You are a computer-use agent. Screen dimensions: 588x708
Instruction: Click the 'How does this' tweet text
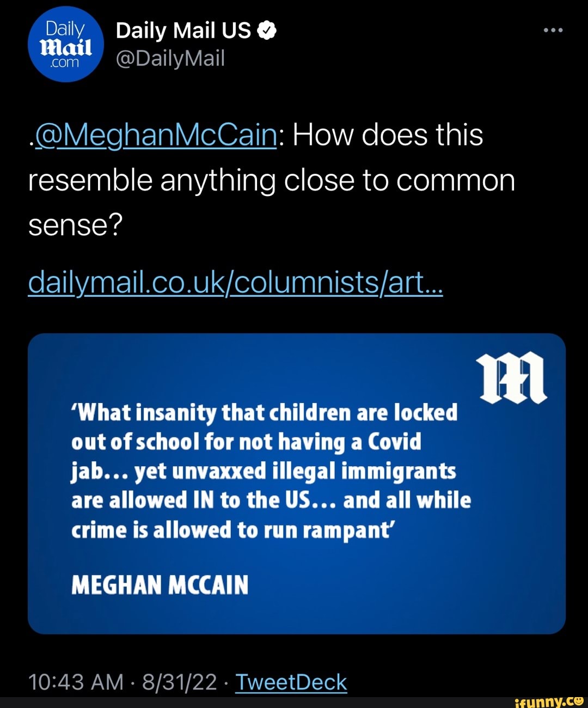[x=388, y=135]
